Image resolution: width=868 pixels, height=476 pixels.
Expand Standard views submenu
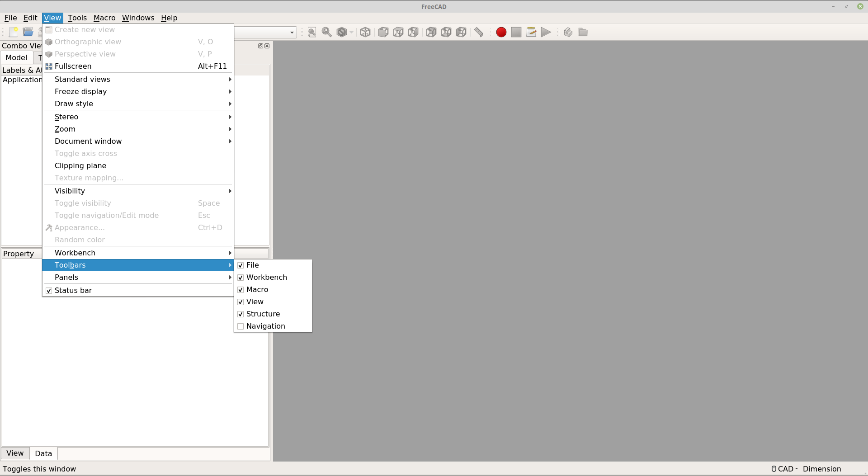pyautogui.click(x=138, y=79)
